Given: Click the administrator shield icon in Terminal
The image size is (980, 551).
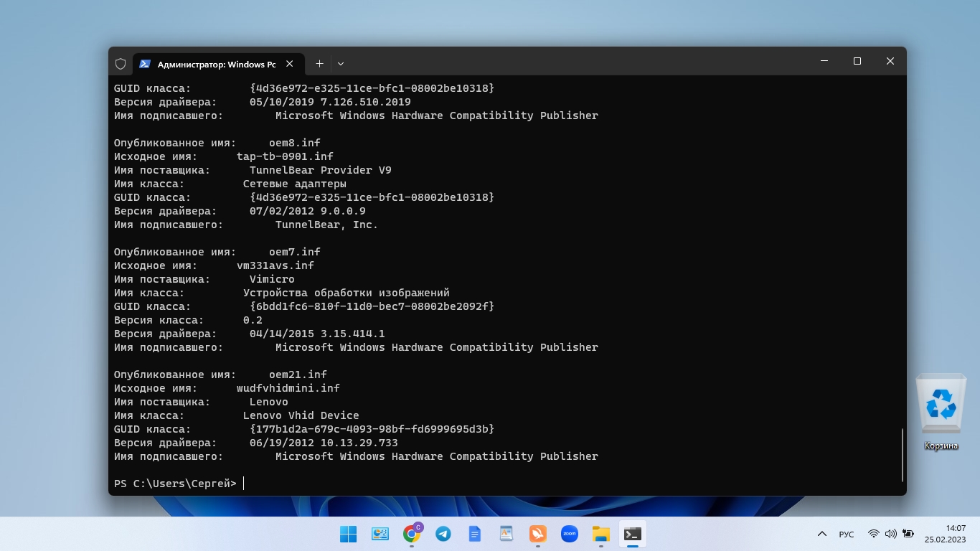Looking at the screenshot, I should pyautogui.click(x=121, y=64).
